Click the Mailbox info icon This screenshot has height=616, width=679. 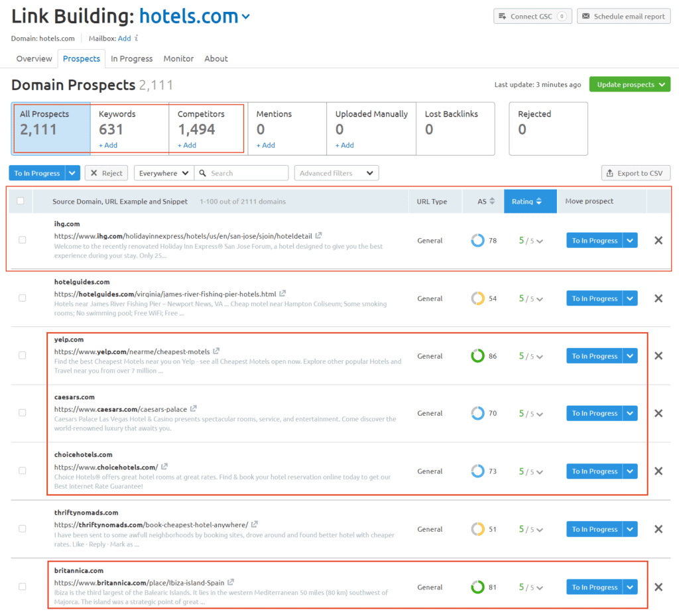tap(136, 38)
